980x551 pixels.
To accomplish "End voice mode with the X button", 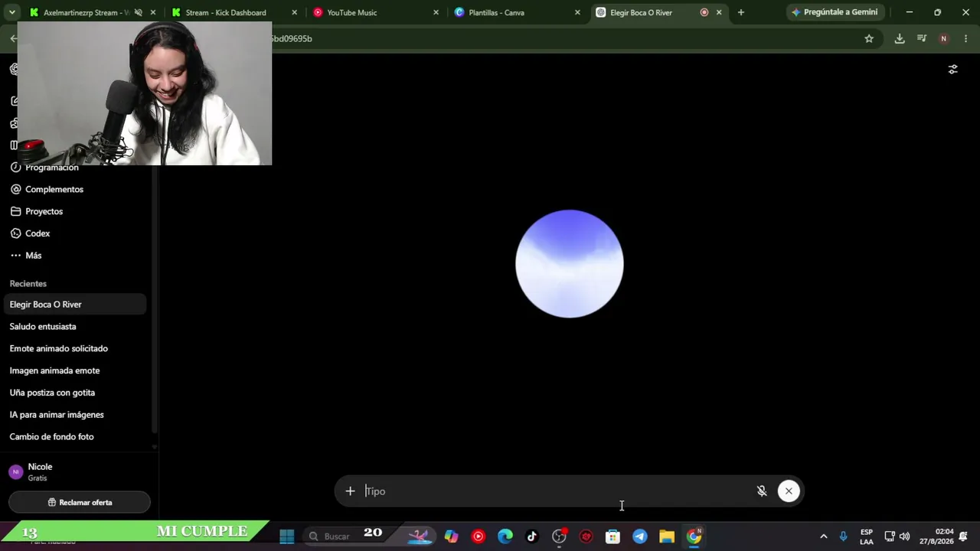I will (x=789, y=491).
